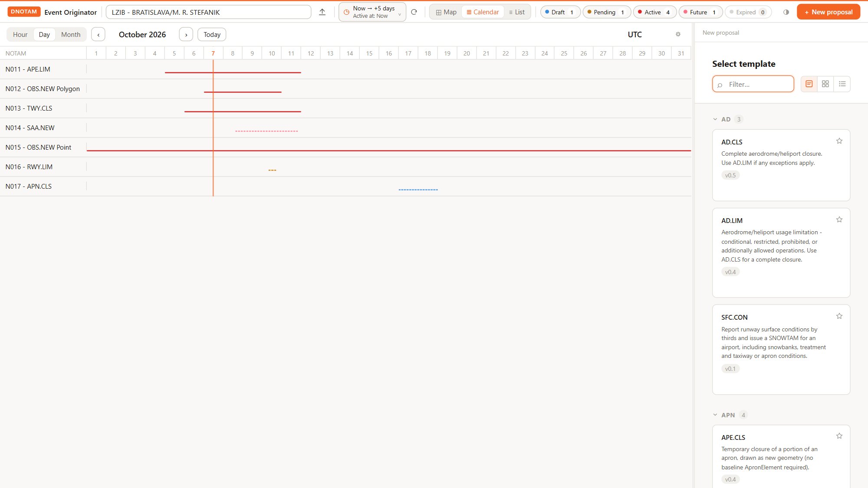Select Day calendar scale
Viewport: 868px width, 488px height.
coord(44,34)
